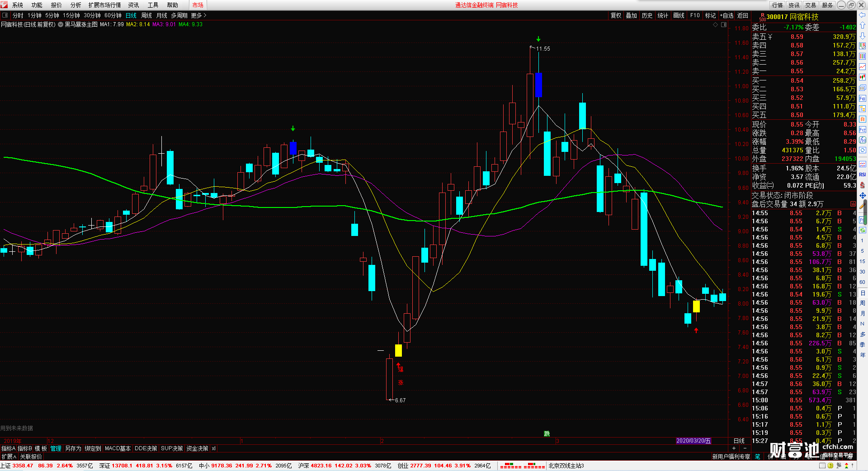Open the 历史 toolbar option
Image resolution: width=868 pixels, height=471 pixels.
[x=647, y=15]
